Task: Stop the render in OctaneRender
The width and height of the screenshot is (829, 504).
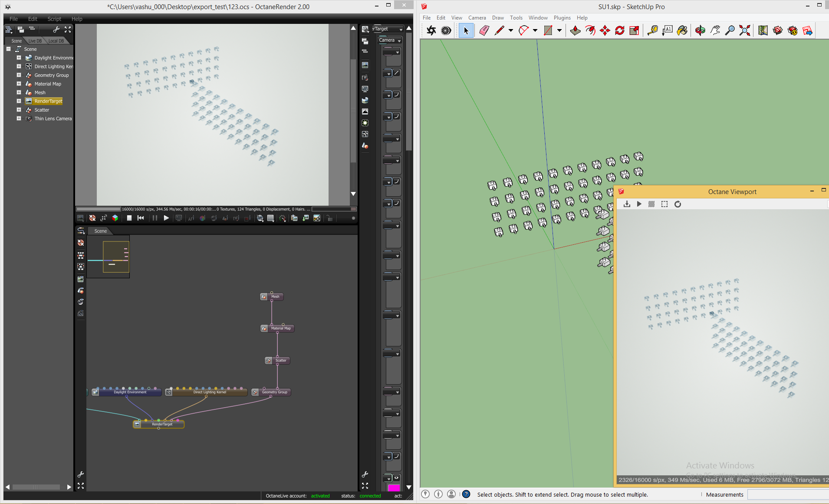Action: click(x=129, y=218)
